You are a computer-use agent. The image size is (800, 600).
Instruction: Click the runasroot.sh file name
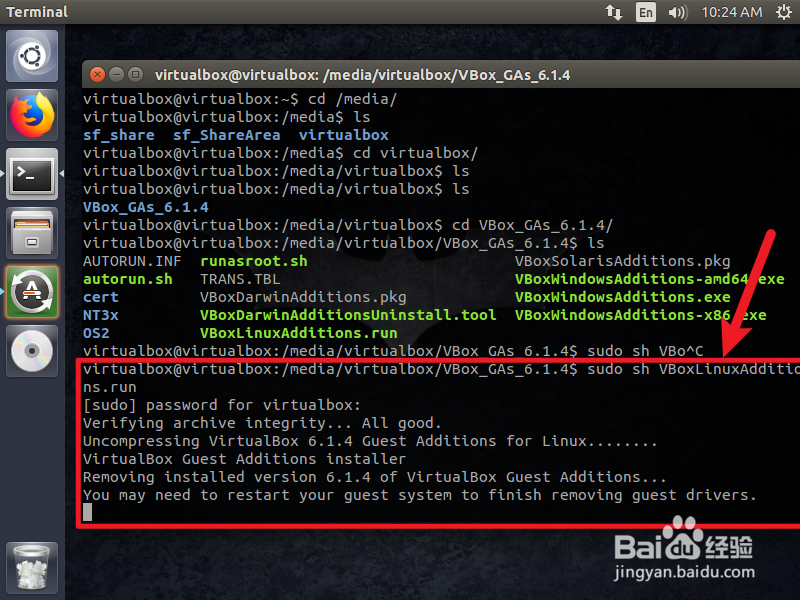click(x=254, y=261)
